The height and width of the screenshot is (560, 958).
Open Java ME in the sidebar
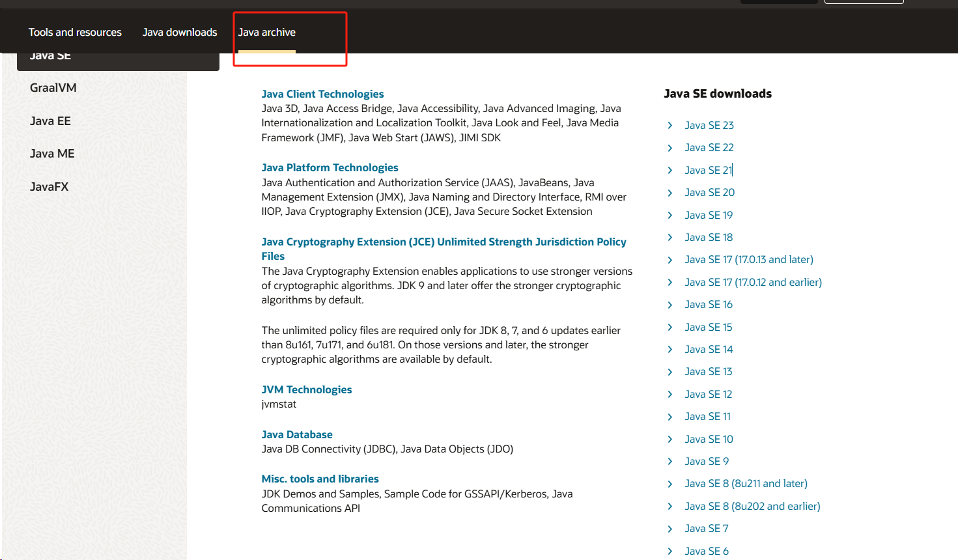52,154
